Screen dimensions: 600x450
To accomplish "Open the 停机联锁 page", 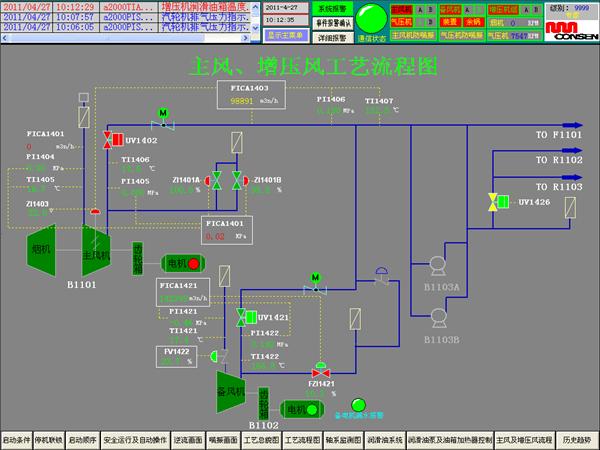I will click(49, 440).
